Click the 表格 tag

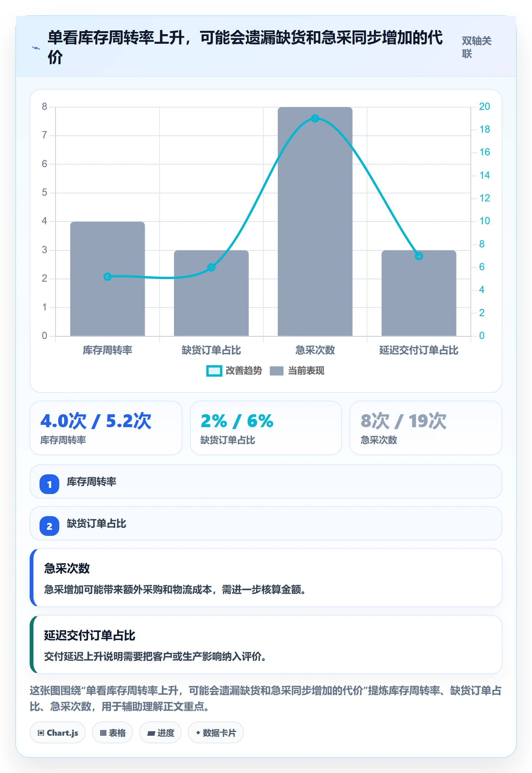pyautogui.click(x=112, y=733)
